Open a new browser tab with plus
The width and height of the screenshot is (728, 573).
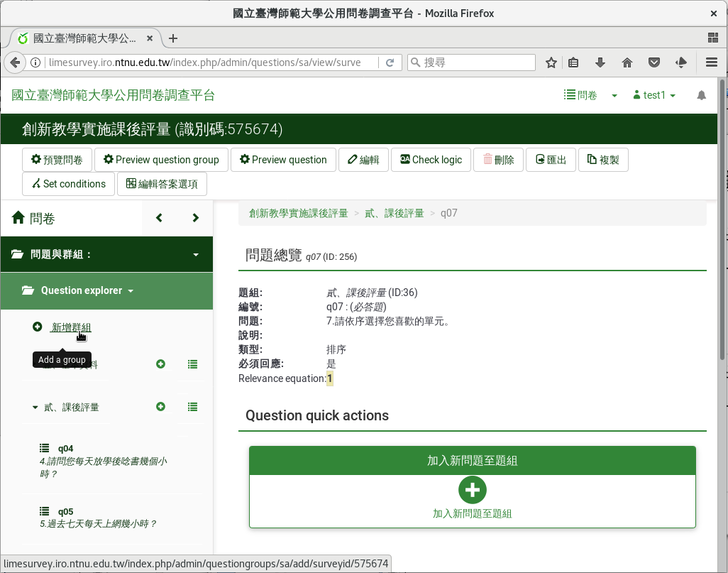tap(173, 38)
